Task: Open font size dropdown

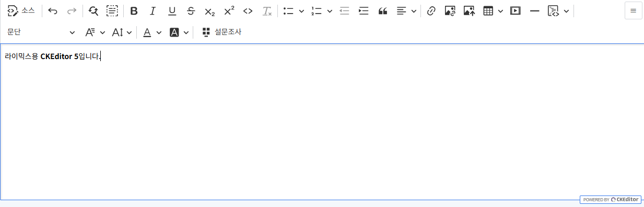Action: coord(122,32)
